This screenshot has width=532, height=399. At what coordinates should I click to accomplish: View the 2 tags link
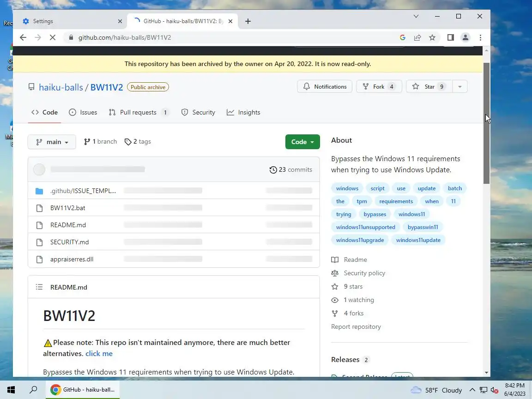pyautogui.click(x=138, y=141)
